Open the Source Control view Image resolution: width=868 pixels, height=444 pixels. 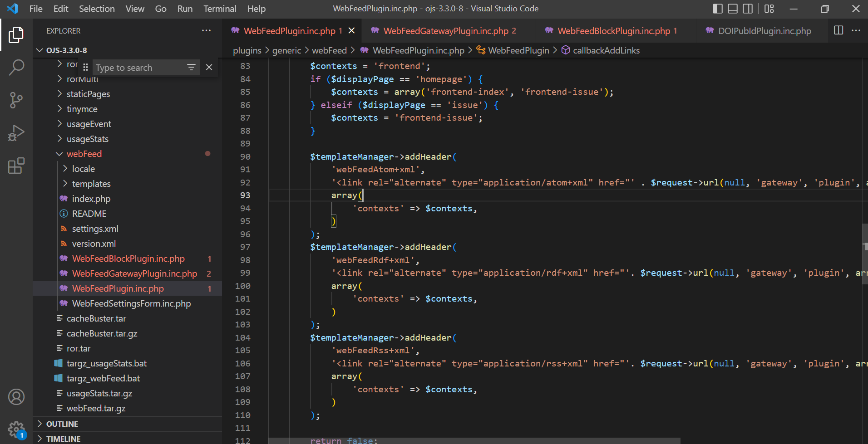pos(16,100)
